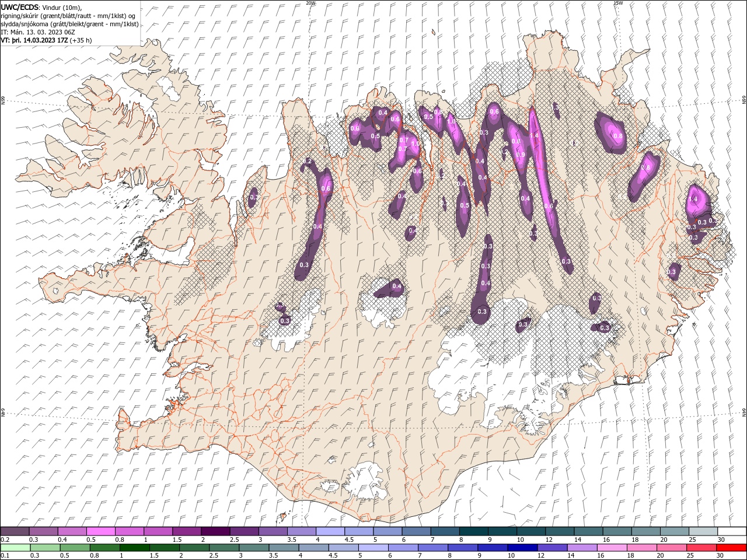The image size is (747, 560).
Task: Click the lower legend swatch between 0.3 and 0.5
Action: 46,548
